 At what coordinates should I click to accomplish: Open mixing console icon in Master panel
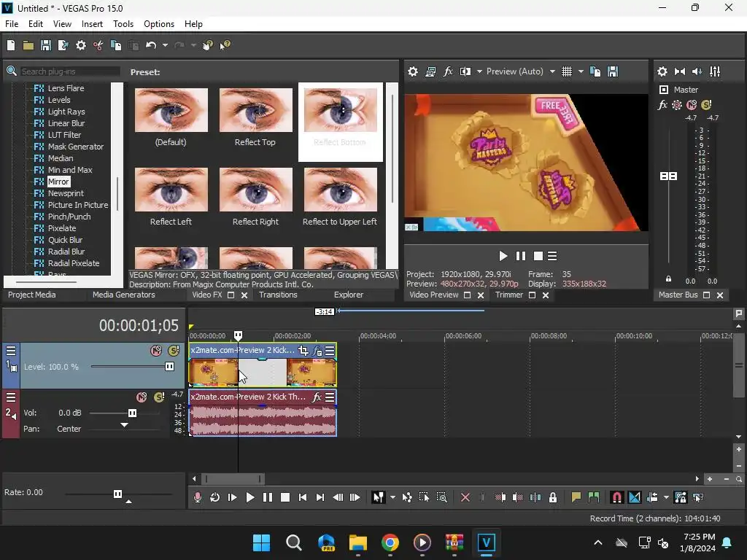point(715,71)
